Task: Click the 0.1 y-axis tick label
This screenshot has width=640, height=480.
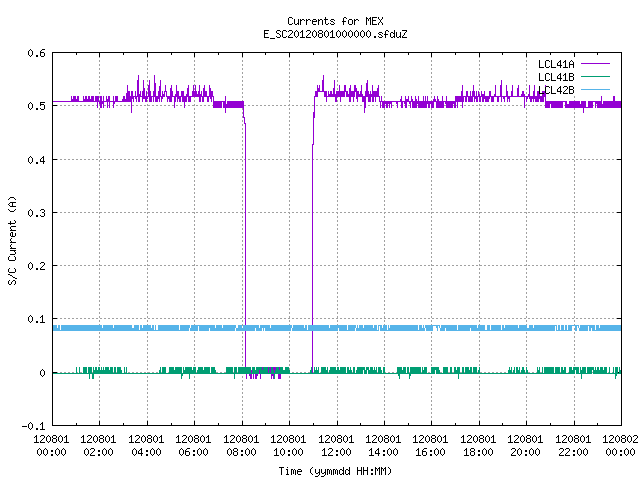Action: 36,319
